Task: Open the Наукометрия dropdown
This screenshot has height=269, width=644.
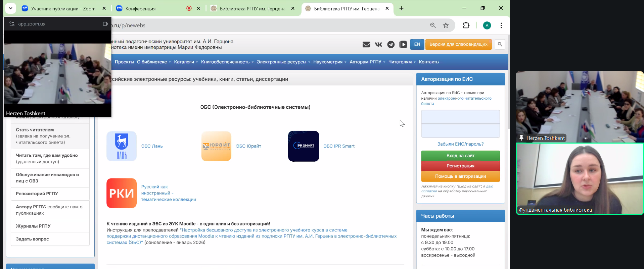Action: point(329,62)
